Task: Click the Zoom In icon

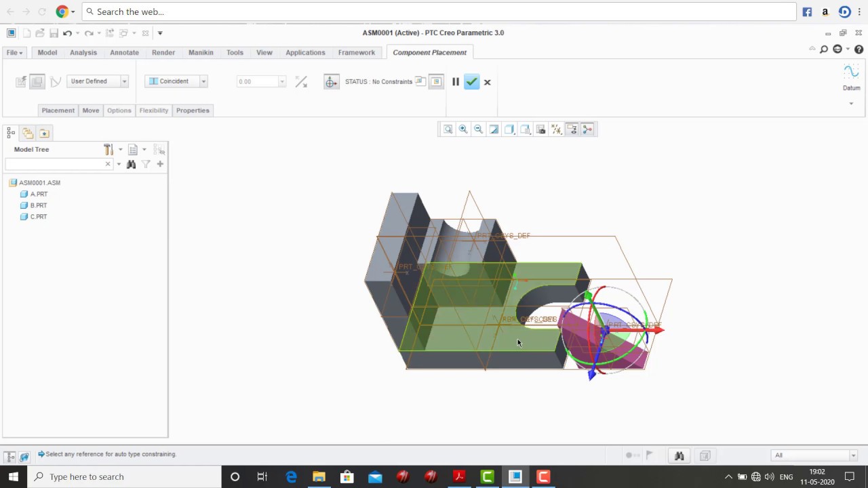Action: pos(463,129)
